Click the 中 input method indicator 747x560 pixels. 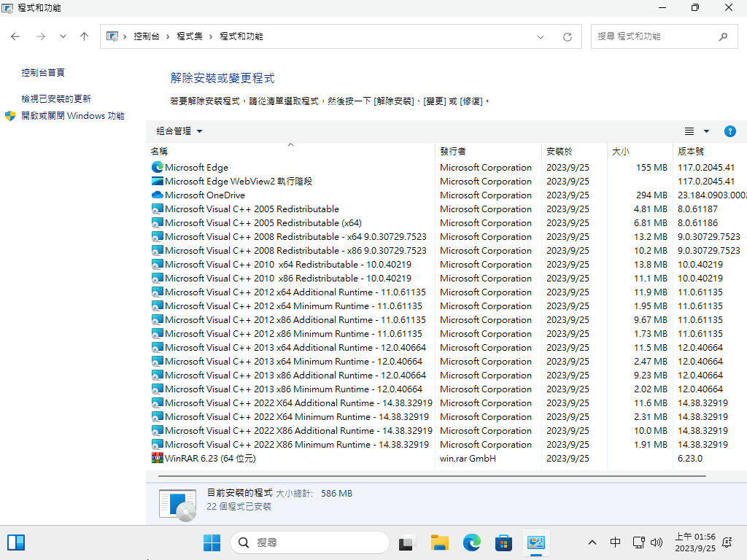coord(616,542)
